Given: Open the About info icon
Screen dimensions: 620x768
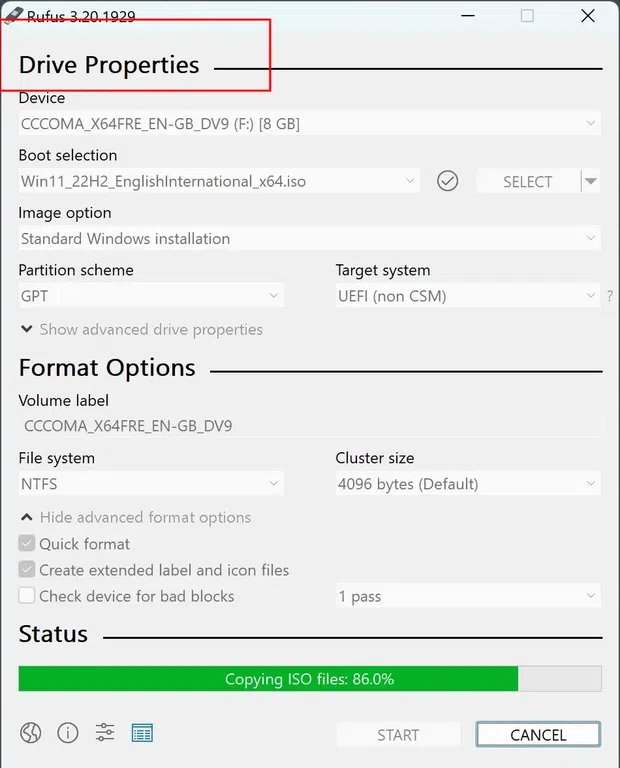Looking at the screenshot, I should (x=68, y=733).
